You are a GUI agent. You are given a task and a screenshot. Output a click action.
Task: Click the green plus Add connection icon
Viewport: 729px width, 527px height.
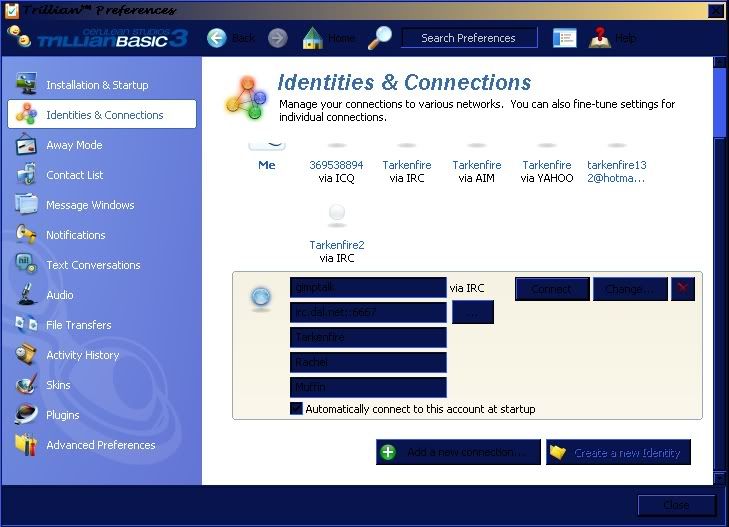coord(388,452)
